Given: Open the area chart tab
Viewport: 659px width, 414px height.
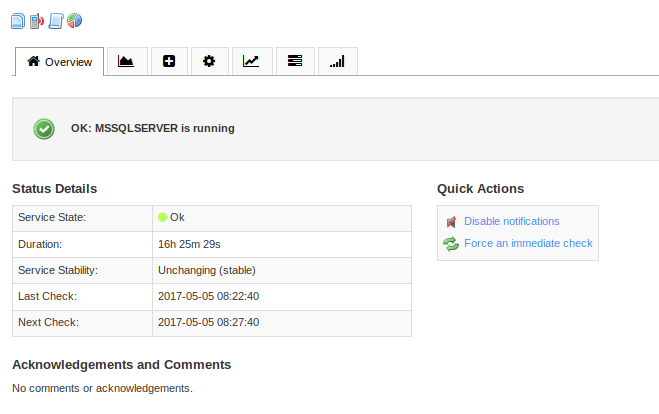Looking at the screenshot, I should coord(126,61).
